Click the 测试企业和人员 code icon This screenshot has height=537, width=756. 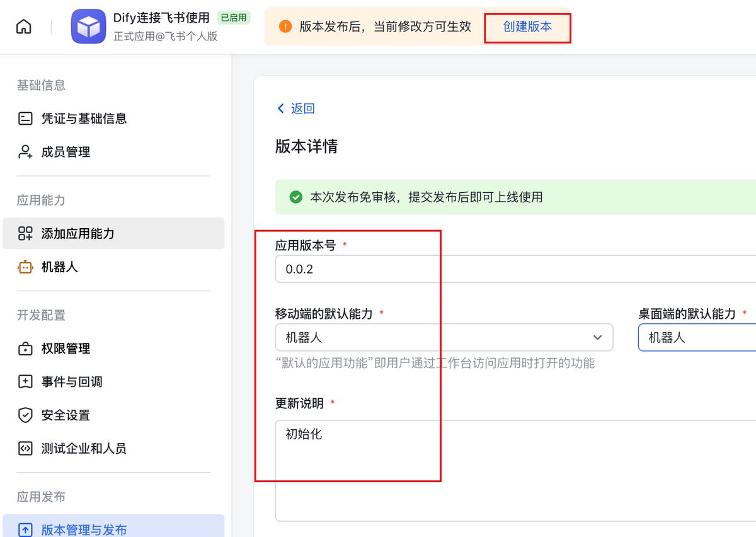(x=25, y=449)
